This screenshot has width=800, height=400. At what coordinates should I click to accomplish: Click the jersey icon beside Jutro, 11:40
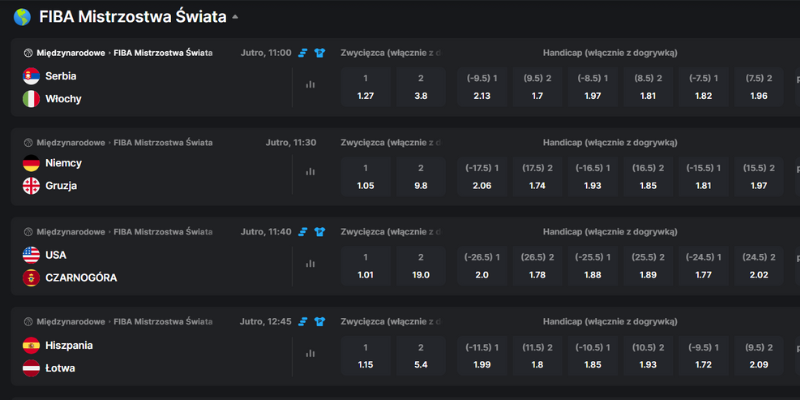click(x=320, y=232)
